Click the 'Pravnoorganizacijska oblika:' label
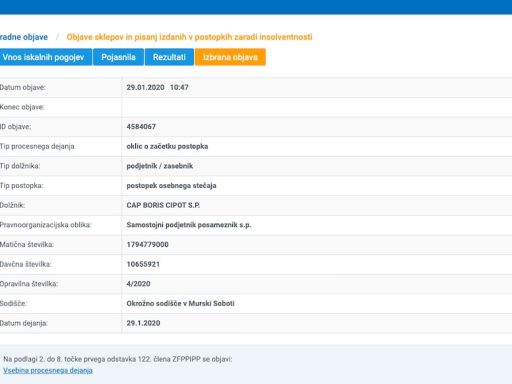Image resolution: width=512 pixels, height=384 pixels. (x=46, y=225)
